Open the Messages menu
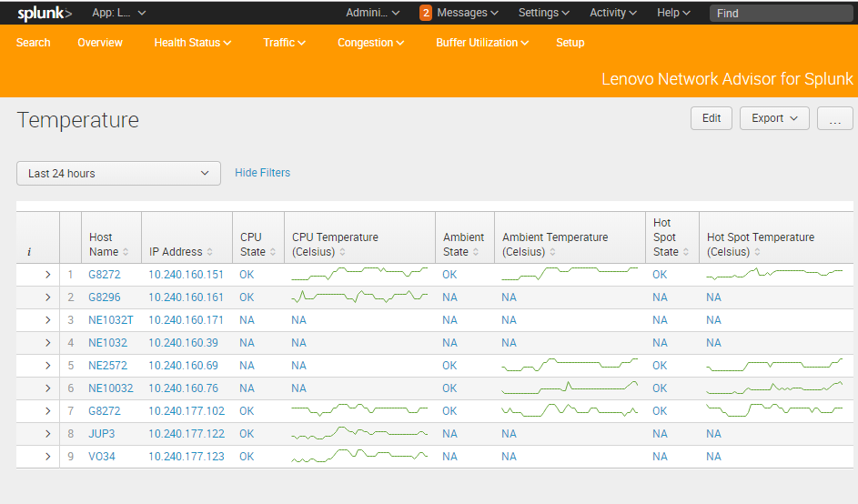This screenshot has height=504, width=858. point(468,13)
